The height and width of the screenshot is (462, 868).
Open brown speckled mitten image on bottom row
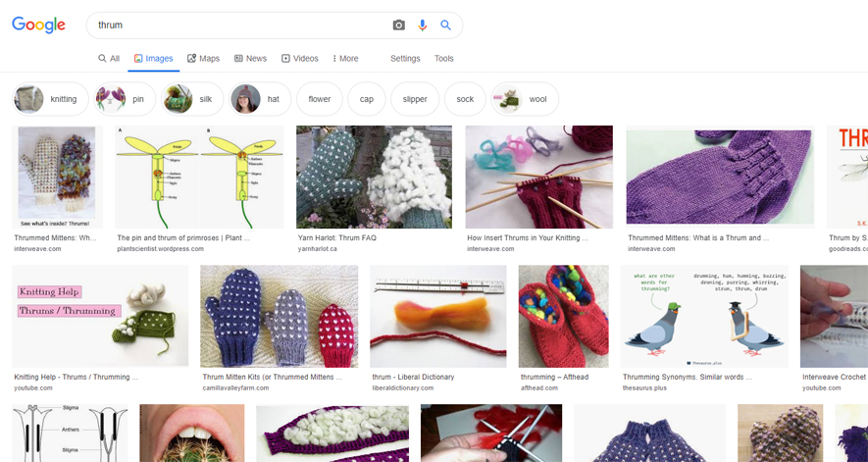pyautogui.click(x=780, y=434)
